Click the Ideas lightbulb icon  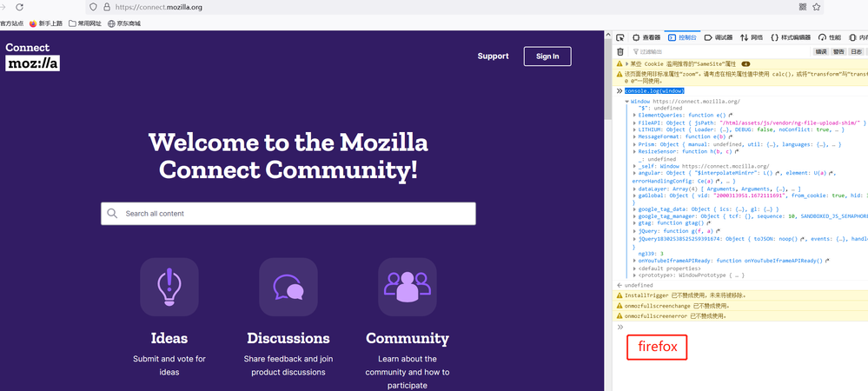tap(169, 287)
